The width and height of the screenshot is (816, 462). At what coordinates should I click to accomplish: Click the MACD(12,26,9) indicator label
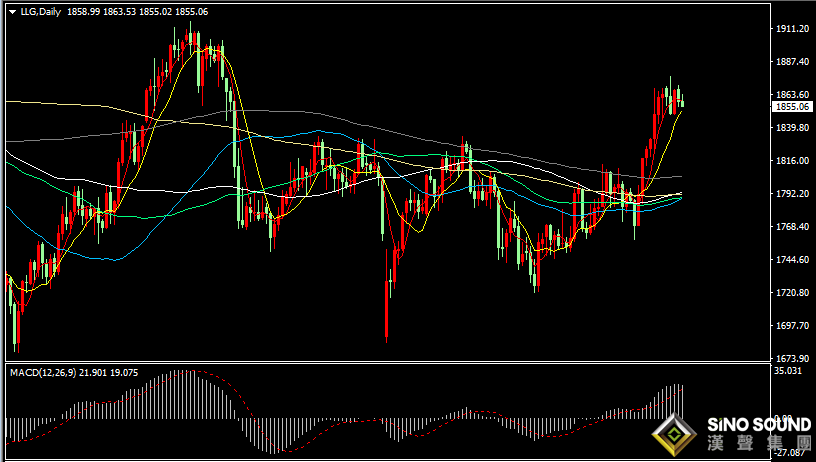(43, 373)
